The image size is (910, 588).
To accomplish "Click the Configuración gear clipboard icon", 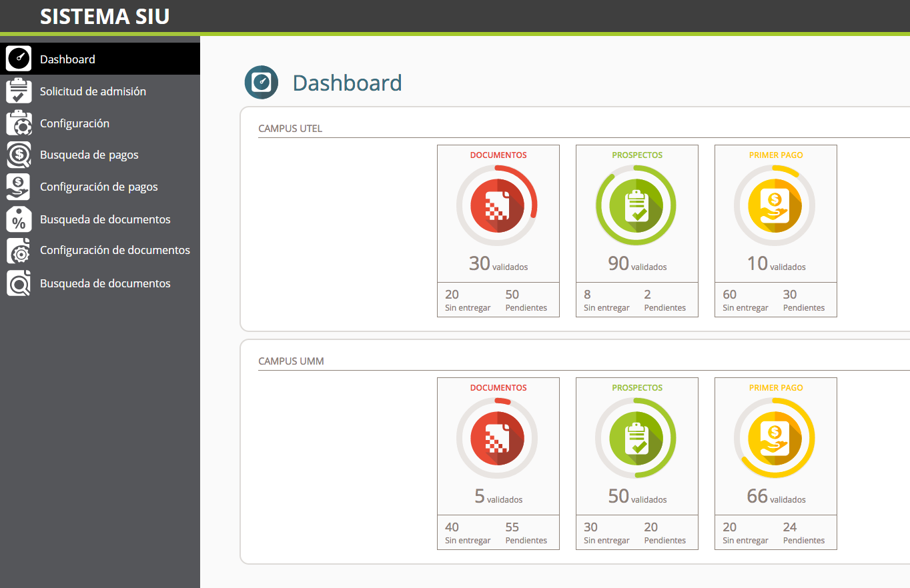I will 19,123.
